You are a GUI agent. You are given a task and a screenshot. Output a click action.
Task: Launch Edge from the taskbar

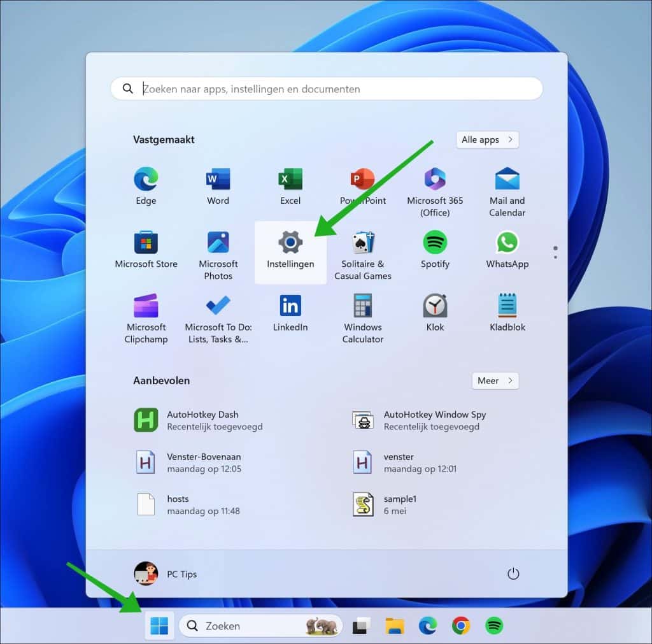click(x=427, y=626)
